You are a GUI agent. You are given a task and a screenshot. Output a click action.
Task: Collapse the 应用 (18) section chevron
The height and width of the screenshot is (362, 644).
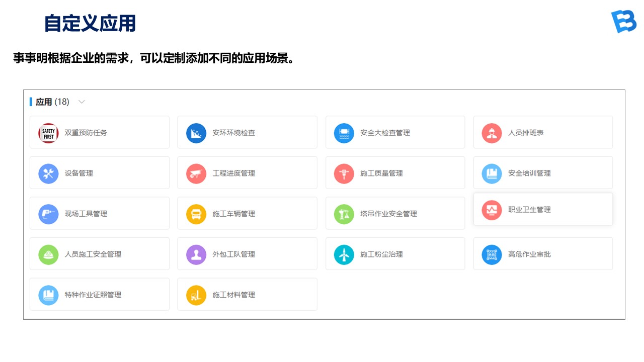click(82, 102)
